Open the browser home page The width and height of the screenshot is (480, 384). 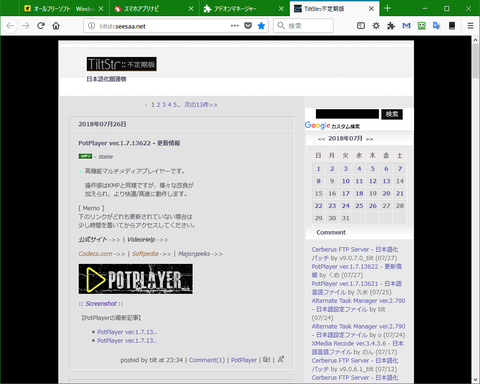(56, 26)
